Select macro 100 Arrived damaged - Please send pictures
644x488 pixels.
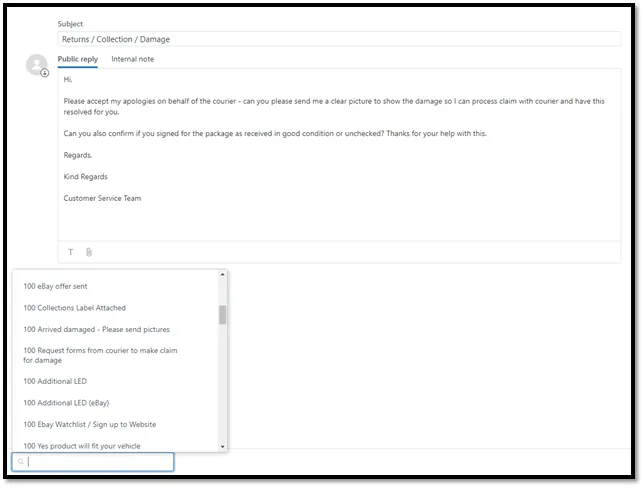click(x=97, y=329)
